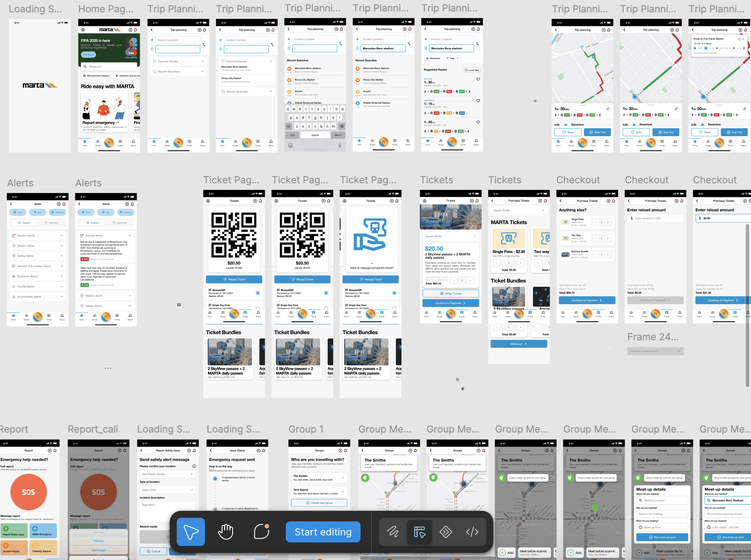Image resolution: width=751 pixels, height=560 pixels.
Task: Click Other Tickets button in Tickets frame
Action: 451,294
